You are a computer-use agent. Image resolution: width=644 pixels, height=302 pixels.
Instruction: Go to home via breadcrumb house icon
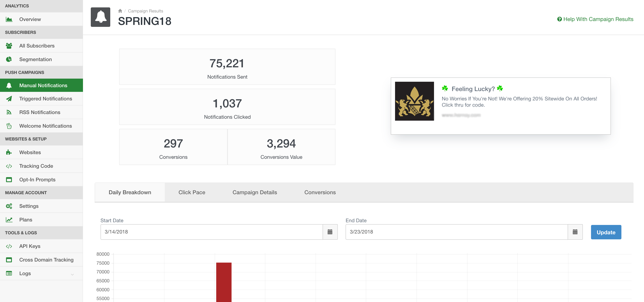click(x=120, y=11)
